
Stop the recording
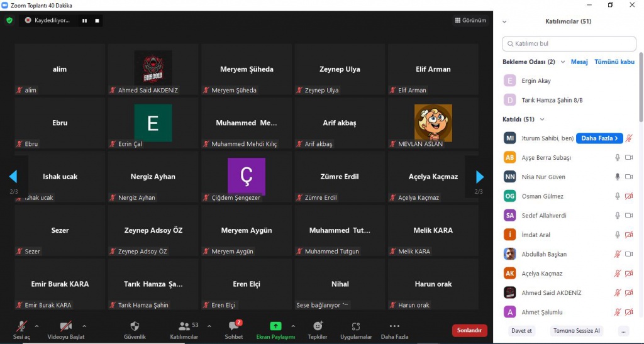pyautogui.click(x=97, y=21)
